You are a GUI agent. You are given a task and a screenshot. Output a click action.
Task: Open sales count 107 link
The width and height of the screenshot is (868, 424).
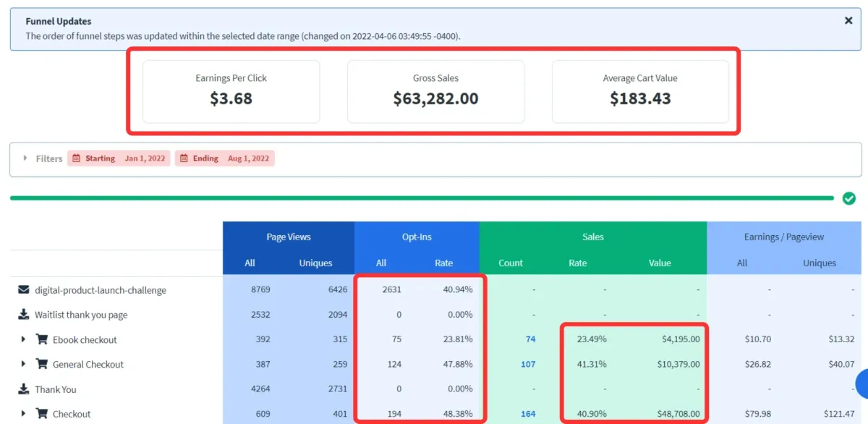[x=528, y=364]
